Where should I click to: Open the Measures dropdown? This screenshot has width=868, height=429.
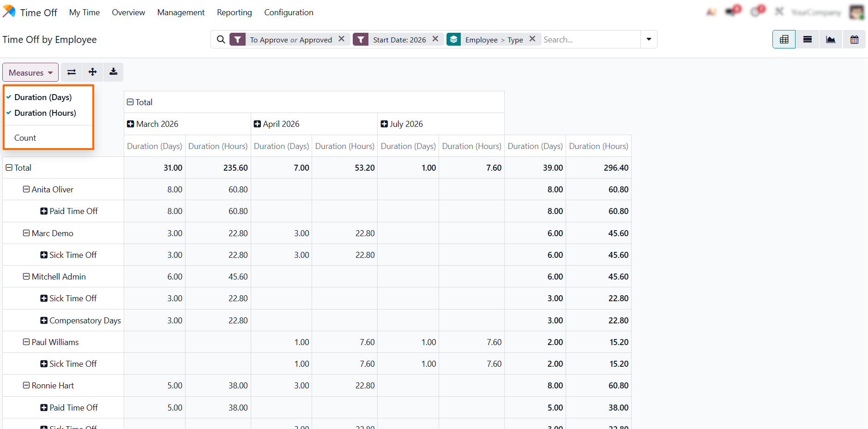[x=30, y=72]
